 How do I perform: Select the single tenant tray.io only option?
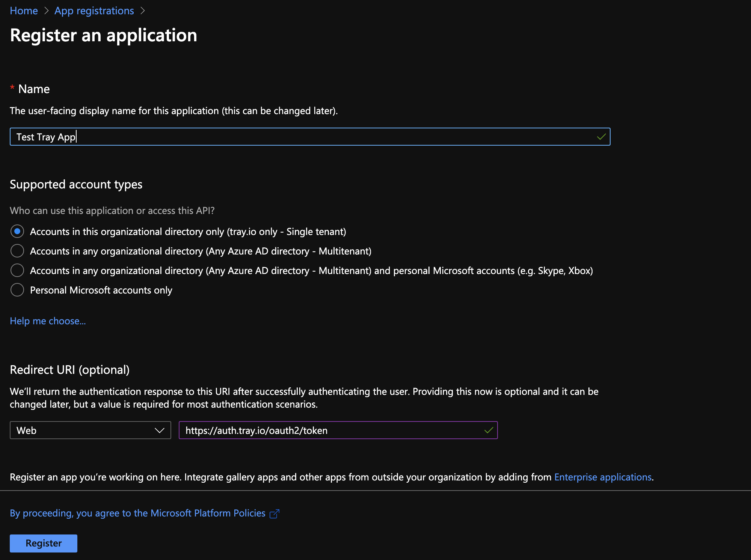[x=17, y=231]
